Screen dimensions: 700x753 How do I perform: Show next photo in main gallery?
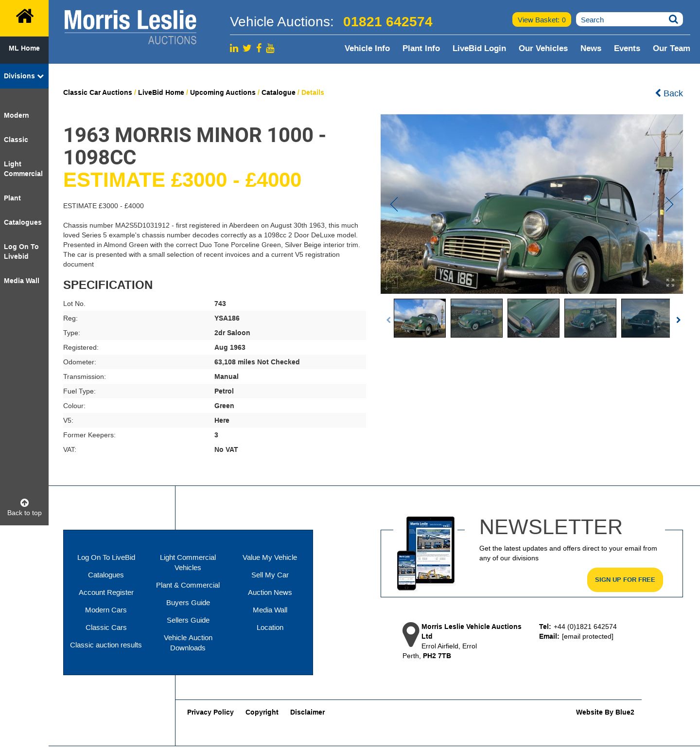pos(669,204)
